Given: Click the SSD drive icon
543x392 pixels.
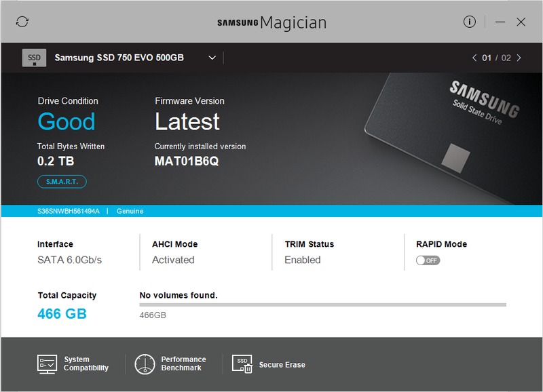Looking at the screenshot, I should click(34, 58).
